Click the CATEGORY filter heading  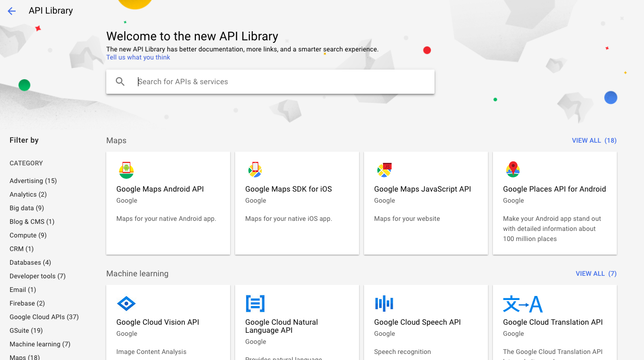pyautogui.click(x=26, y=163)
